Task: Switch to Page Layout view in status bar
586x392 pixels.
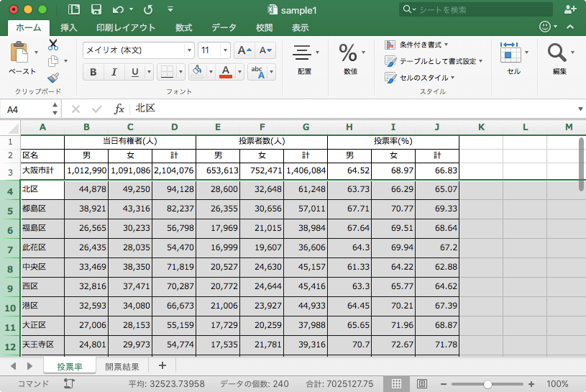Action: pyautogui.click(x=422, y=384)
